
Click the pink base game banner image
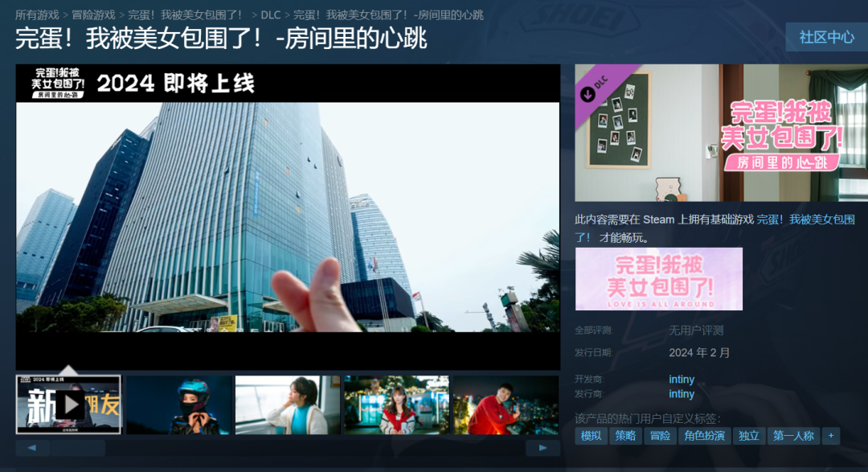659,279
